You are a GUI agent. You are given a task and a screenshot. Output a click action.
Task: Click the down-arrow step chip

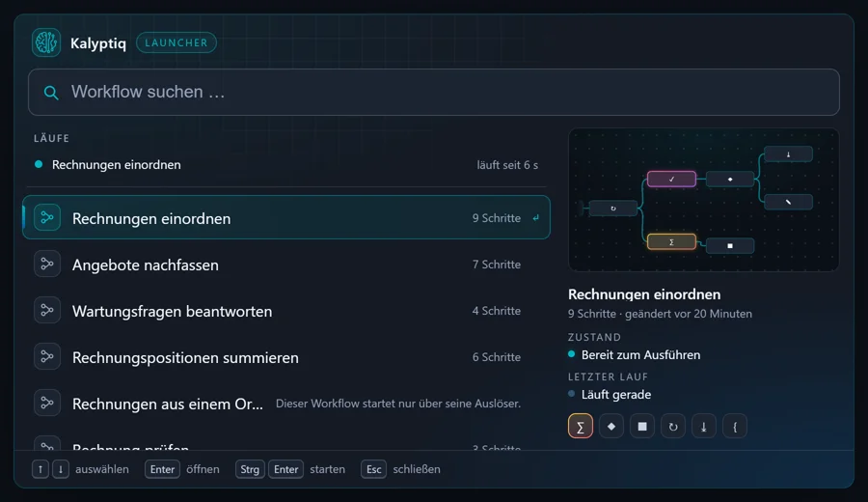(x=704, y=426)
